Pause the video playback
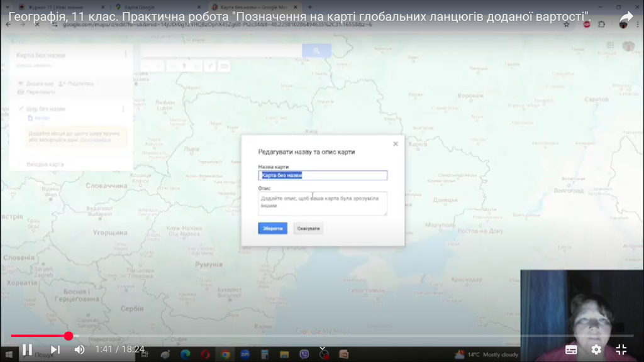Image resolution: width=644 pixels, height=362 pixels. pos(27,349)
